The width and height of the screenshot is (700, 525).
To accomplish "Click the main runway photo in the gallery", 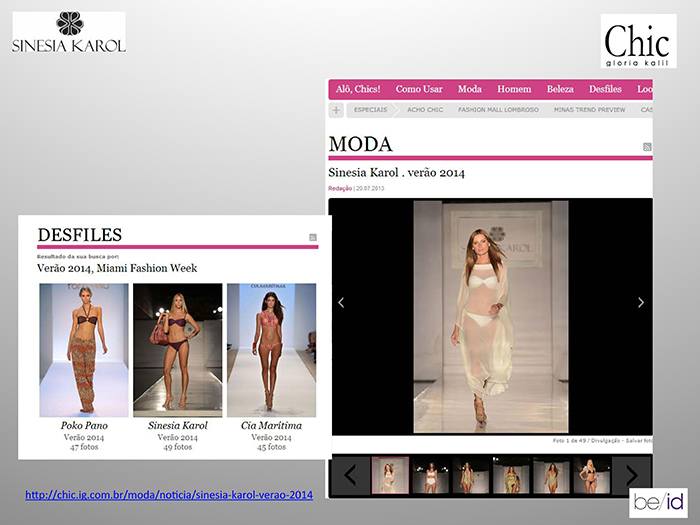I will click(x=491, y=317).
